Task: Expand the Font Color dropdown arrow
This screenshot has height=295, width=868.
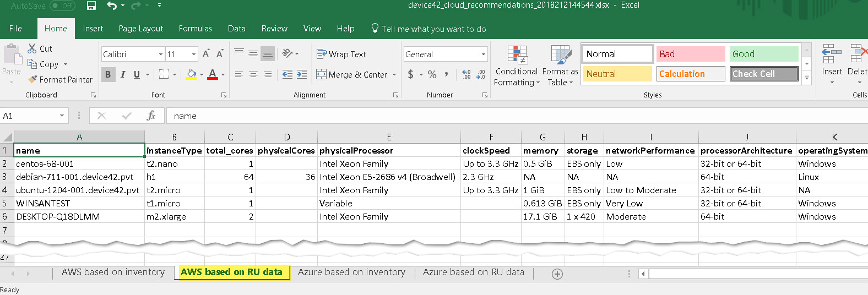Action: (x=223, y=74)
